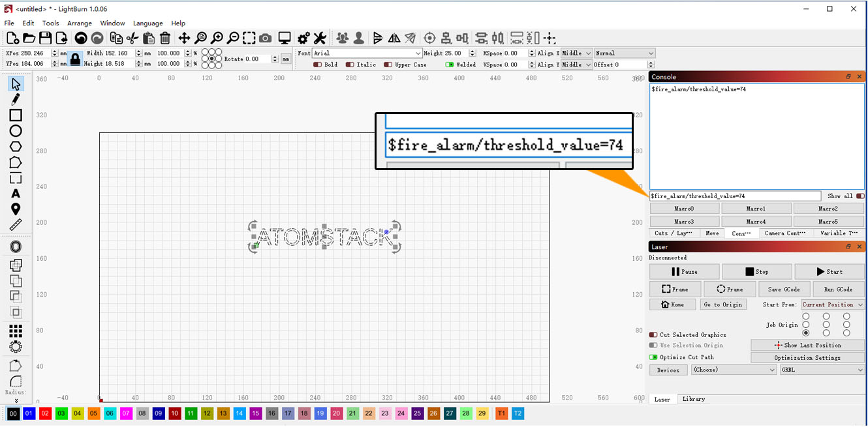Click the Macro0 button

684,209
